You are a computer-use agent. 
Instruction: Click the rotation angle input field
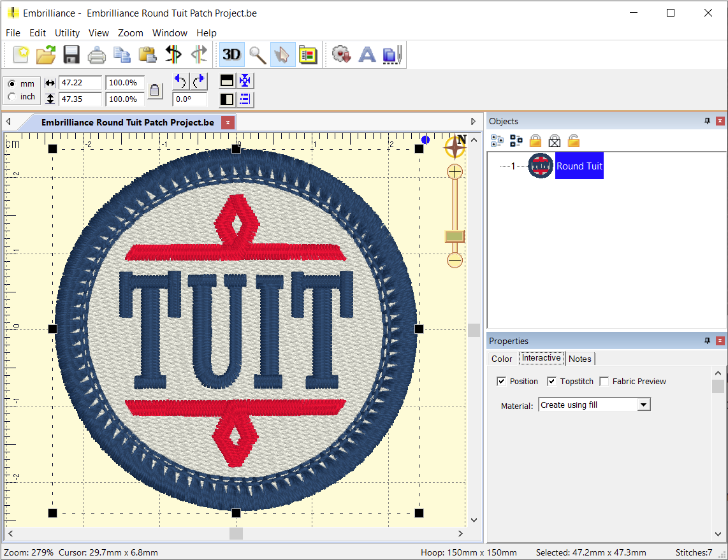(x=189, y=99)
